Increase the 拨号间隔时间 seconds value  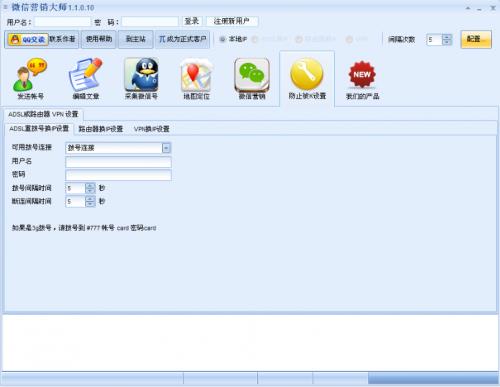(x=90, y=186)
